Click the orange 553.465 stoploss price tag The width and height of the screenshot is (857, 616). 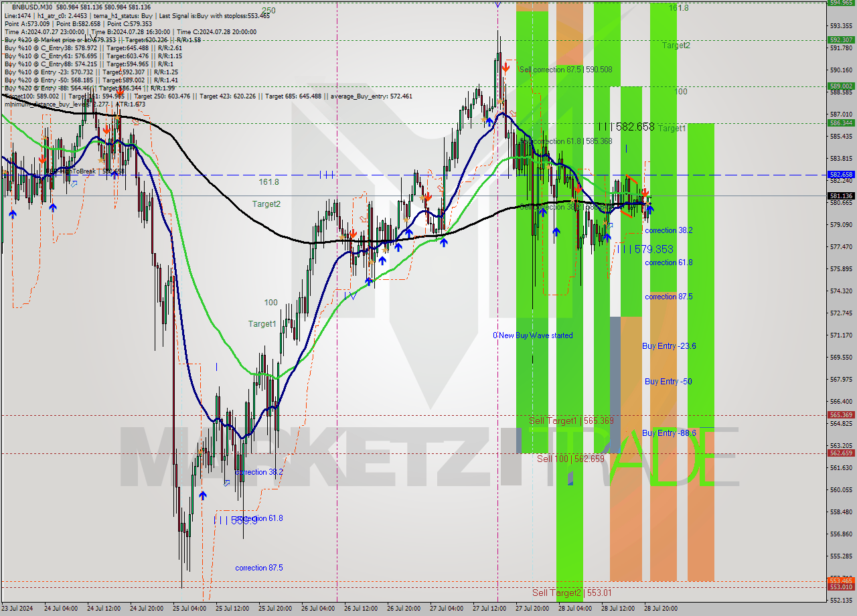pyautogui.click(x=842, y=581)
